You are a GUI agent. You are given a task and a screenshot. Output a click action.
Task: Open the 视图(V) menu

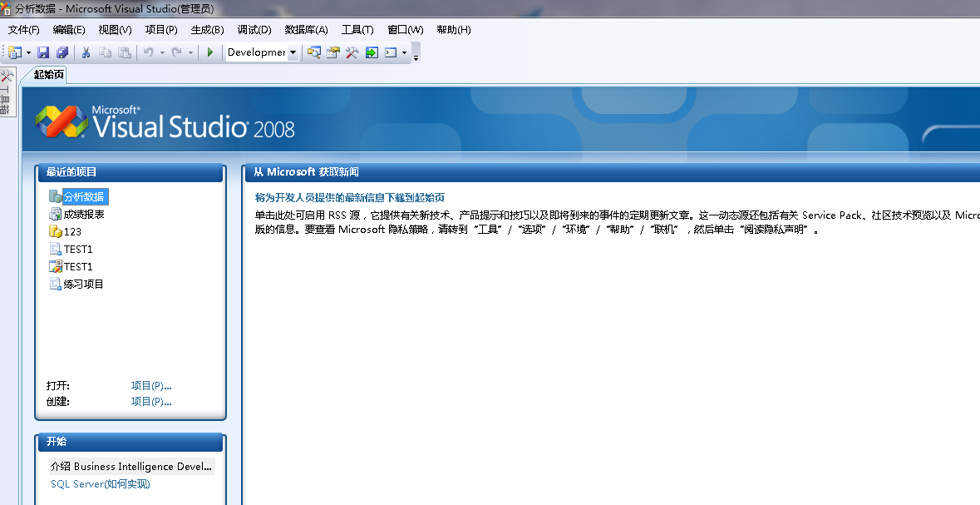(x=115, y=29)
